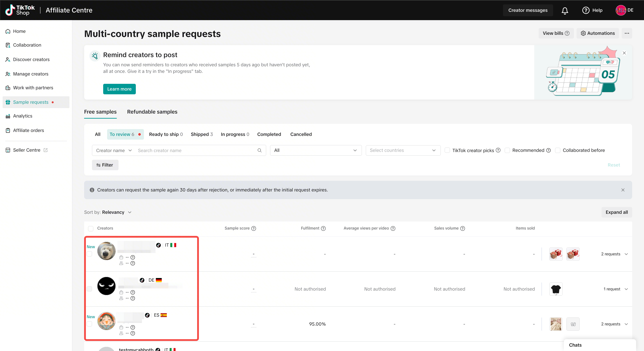Dismiss the sample re-request info notice
Image resolution: width=644 pixels, height=351 pixels.
[x=623, y=190]
